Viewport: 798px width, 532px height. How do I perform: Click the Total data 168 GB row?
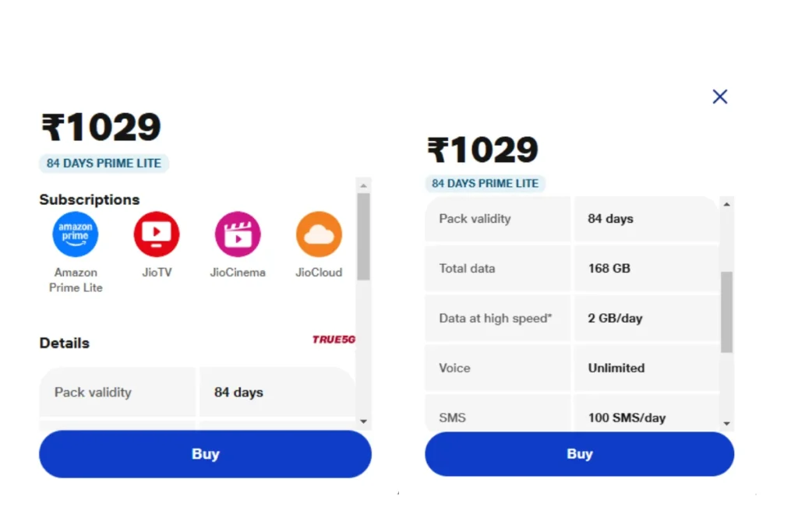coord(572,268)
